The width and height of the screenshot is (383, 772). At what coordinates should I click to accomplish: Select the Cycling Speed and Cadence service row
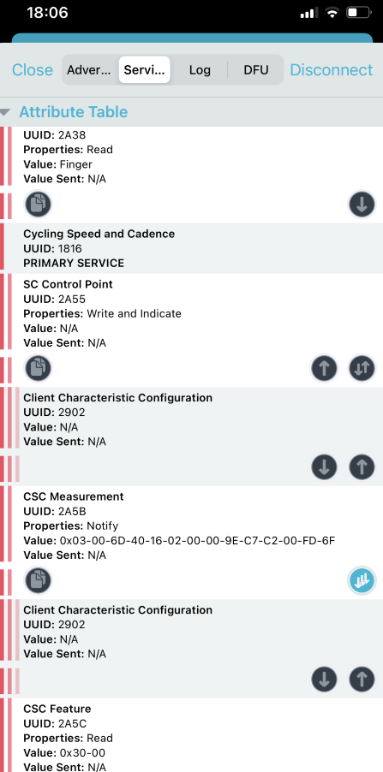[192, 248]
